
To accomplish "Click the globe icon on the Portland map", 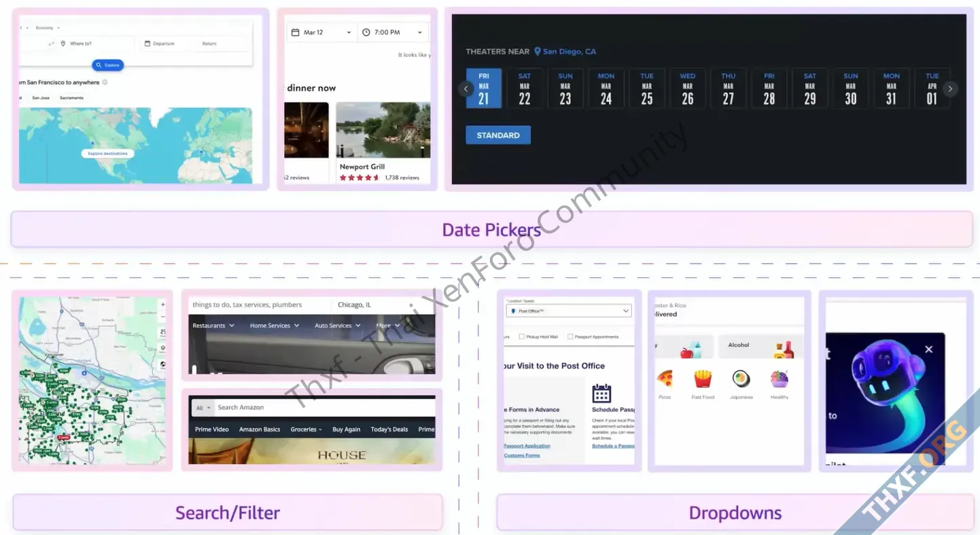I will pos(162,364).
